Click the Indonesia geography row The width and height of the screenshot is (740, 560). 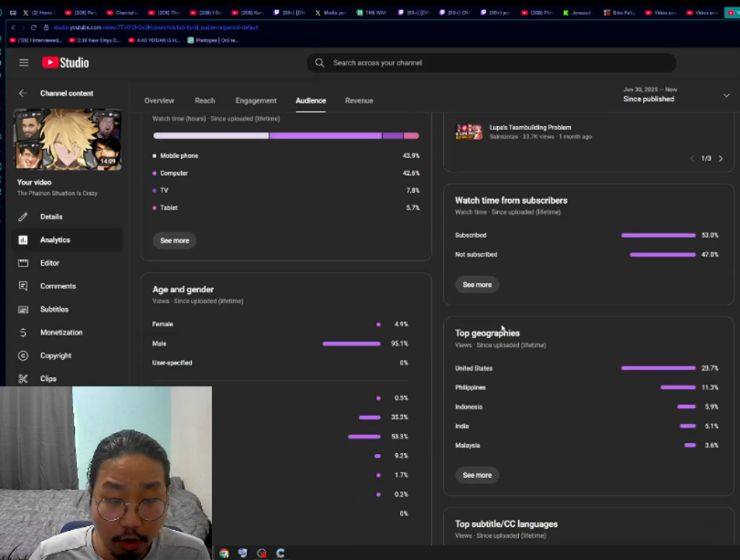(587, 407)
